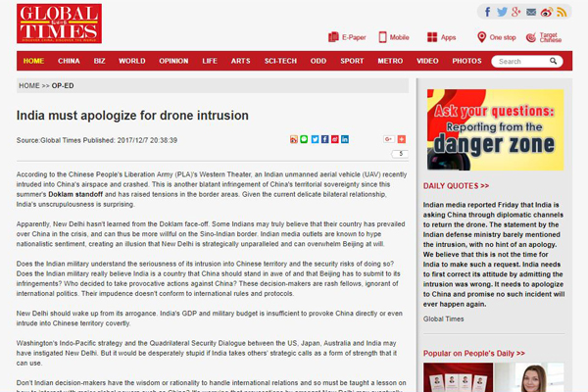This screenshot has width=588, height=392.
Task: Open the DAILY QUOTES >> link
Action: [456, 186]
